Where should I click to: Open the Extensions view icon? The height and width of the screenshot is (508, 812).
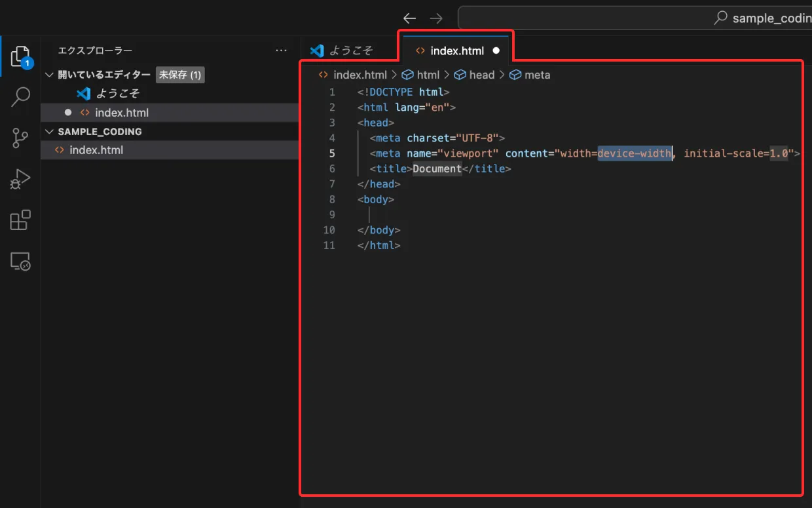click(x=21, y=220)
